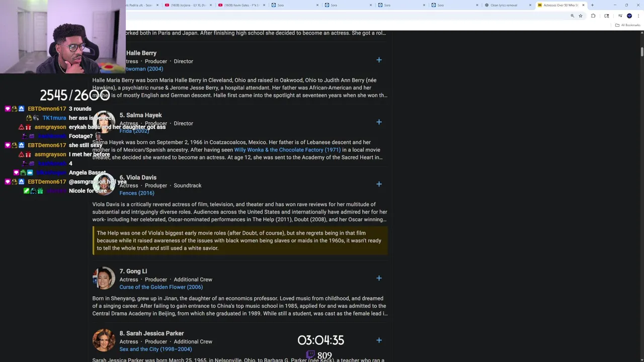Viewport: 644px width, 362px height.
Task: Open the Gong Li name link
Action: click(x=133, y=271)
